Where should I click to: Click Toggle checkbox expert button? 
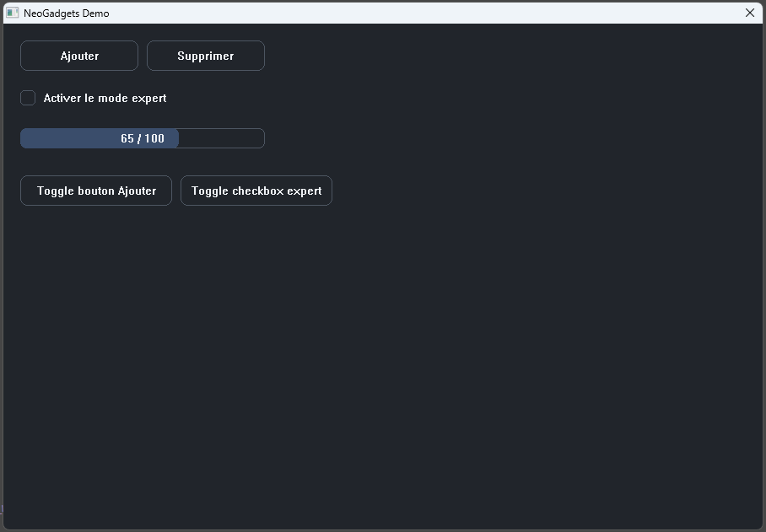point(256,191)
